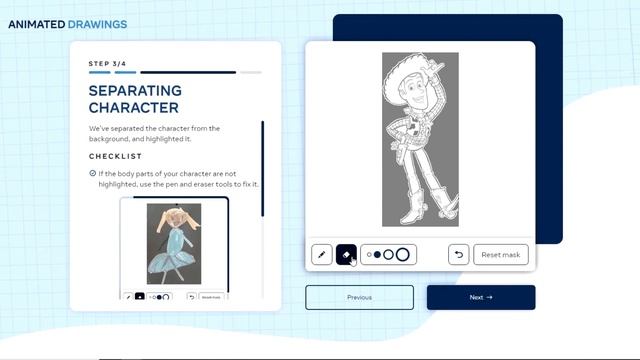
Task: Click the instructions panel scrollbar
Action: coord(262,169)
